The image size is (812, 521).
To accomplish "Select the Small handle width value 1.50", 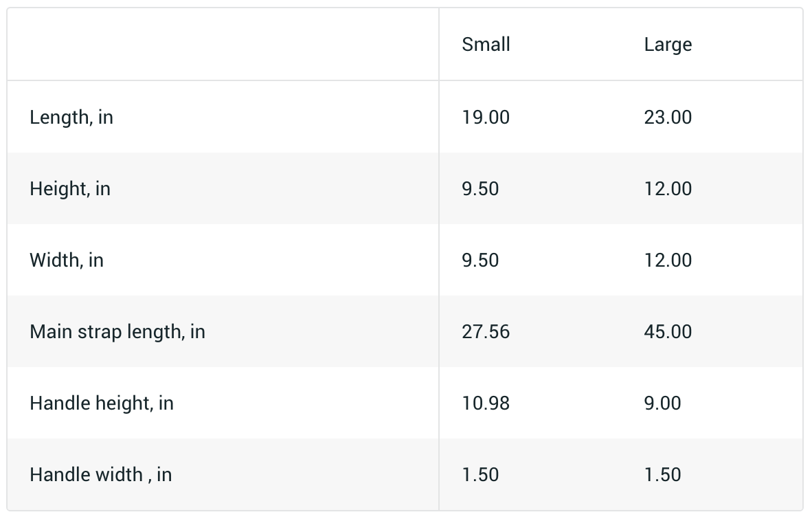I will [480, 475].
